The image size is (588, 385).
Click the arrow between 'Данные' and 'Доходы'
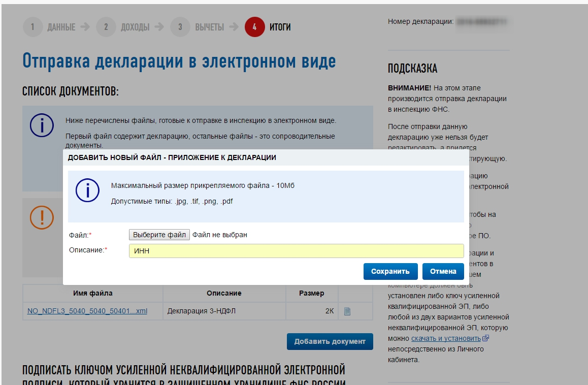point(85,27)
